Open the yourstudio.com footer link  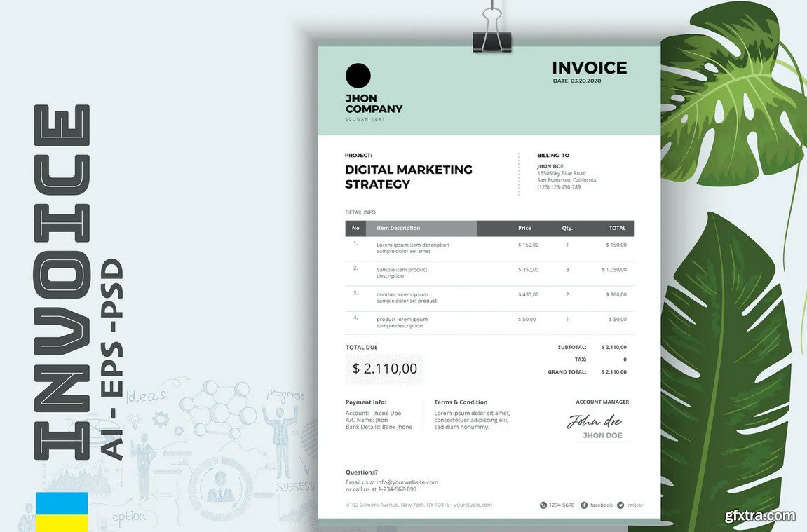(x=474, y=505)
